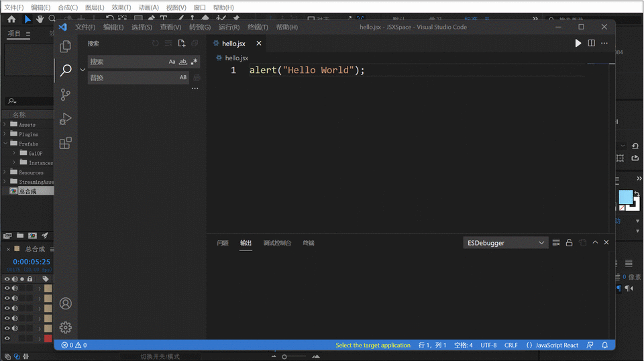Toggle Match Case in search box
Screen dimensions: 644x361
(172, 62)
